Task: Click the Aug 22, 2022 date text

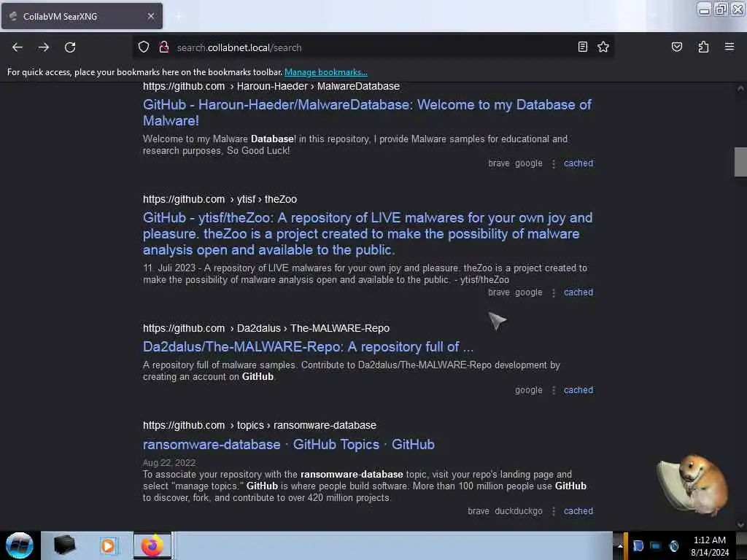Action: point(169,463)
